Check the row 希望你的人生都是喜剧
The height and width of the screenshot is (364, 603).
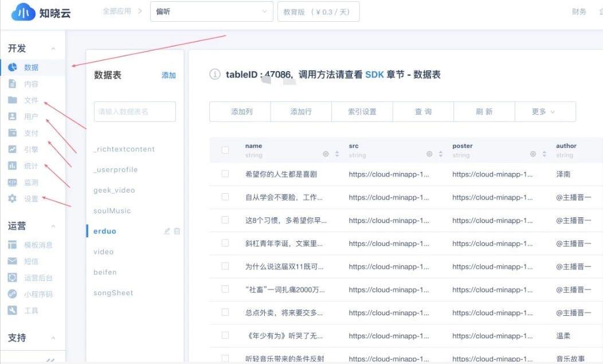tap(225, 174)
